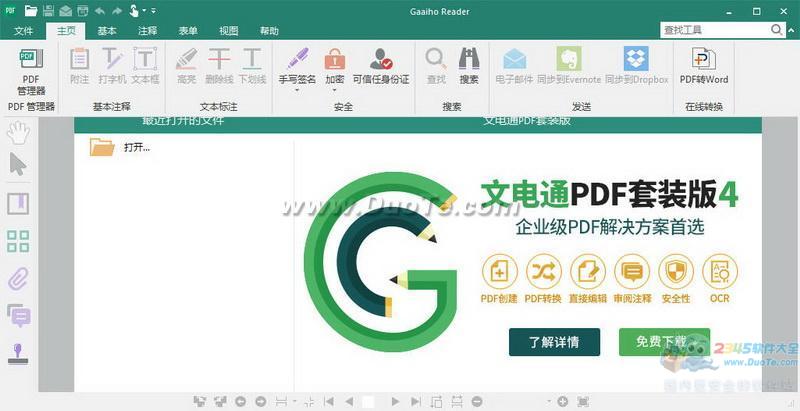Expand fit-width options arrow in bottom bar

[294, 402]
